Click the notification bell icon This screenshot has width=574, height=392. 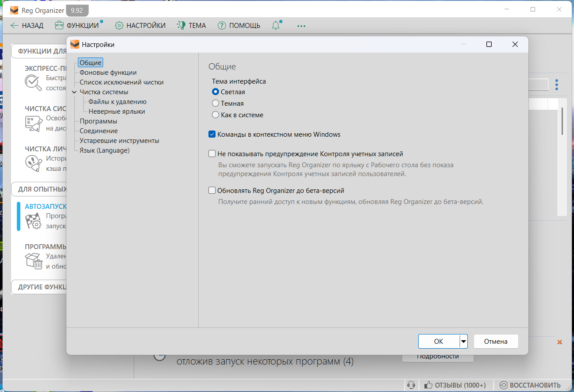(x=276, y=26)
